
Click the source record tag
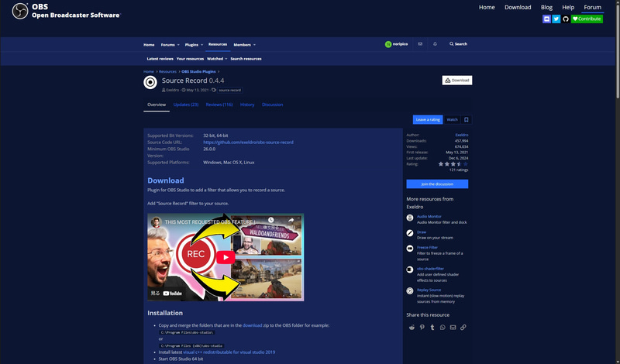[229, 90]
